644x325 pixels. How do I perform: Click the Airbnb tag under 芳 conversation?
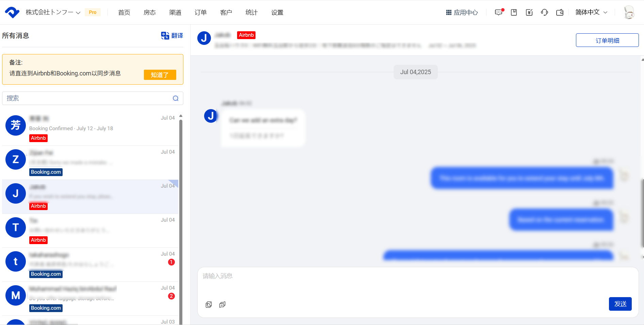[38, 138]
